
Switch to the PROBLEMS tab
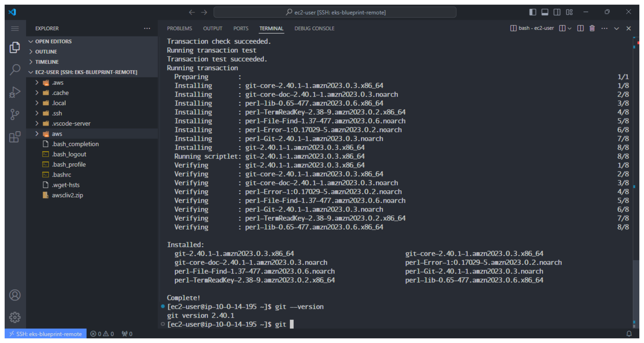click(179, 29)
